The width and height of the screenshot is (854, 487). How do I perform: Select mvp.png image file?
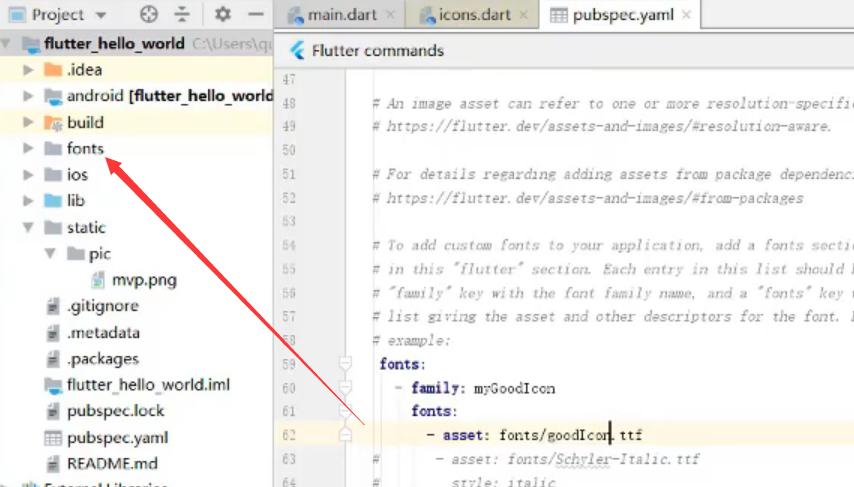click(144, 280)
